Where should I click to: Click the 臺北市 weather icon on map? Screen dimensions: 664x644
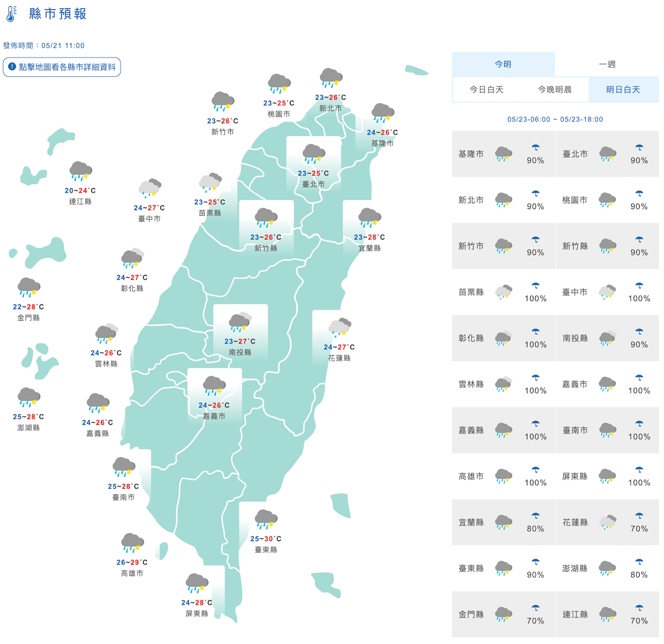pos(314,154)
